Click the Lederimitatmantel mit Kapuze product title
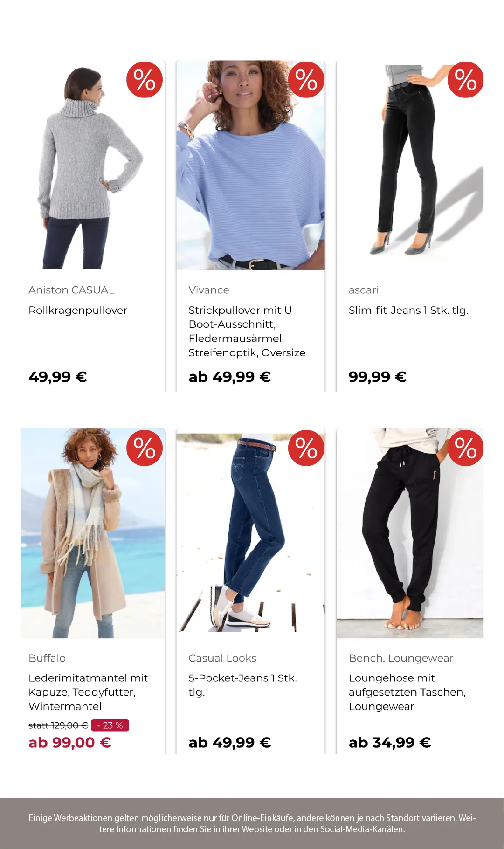 pos(88,692)
